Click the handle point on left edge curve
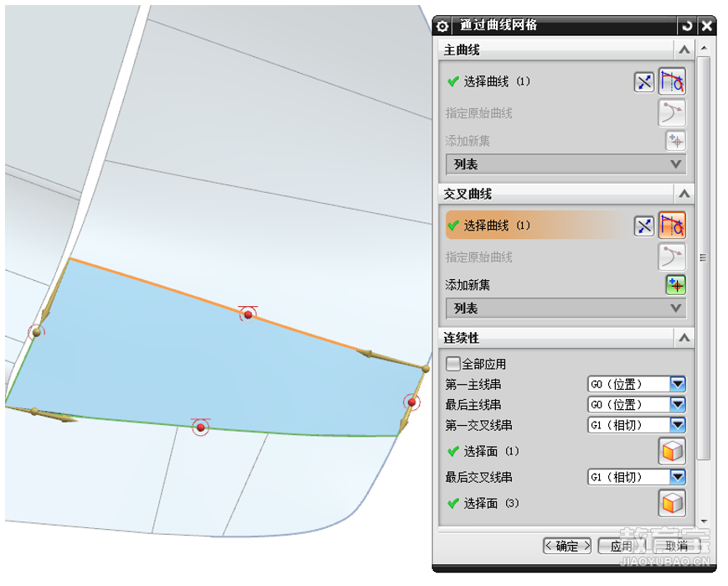 [36, 332]
